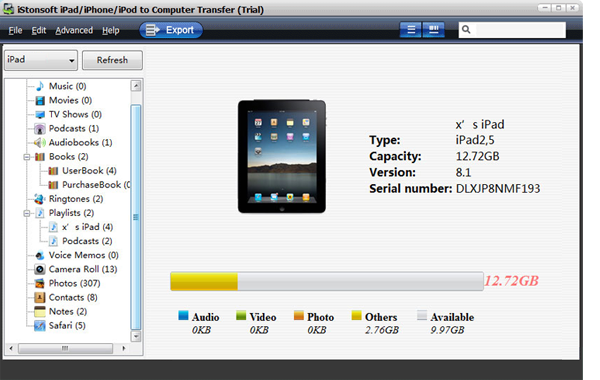
Task: Open the File menu
Action: point(16,30)
